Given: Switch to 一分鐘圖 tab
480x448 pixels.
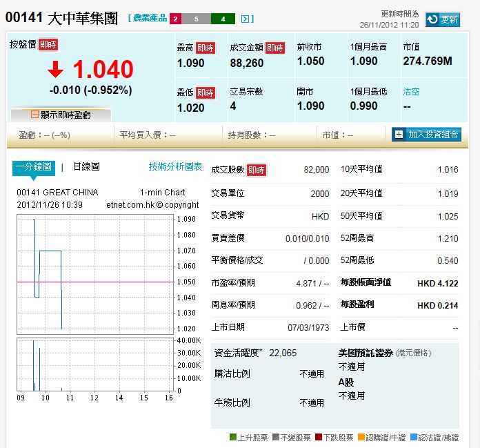Looking at the screenshot, I should [x=34, y=167].
